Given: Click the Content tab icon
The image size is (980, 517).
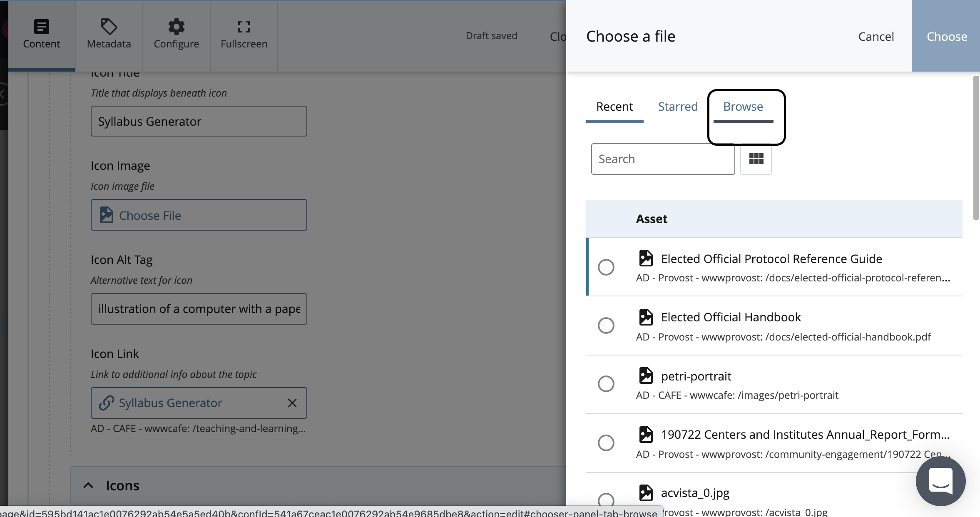Looking at the screenshot, I should coord(41,27).
